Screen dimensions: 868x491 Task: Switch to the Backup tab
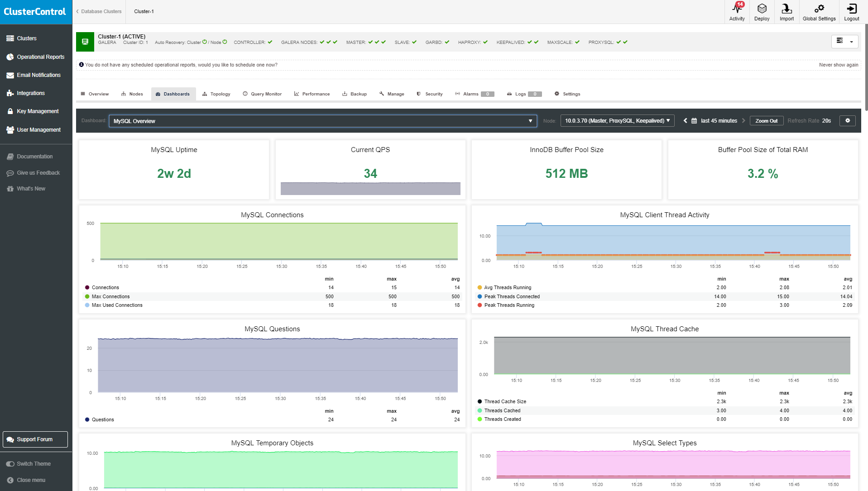coord(355,94)
